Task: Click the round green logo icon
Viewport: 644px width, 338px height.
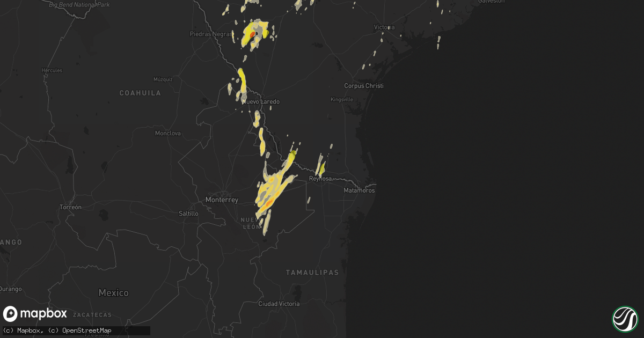Action: [x=625, y=319]
